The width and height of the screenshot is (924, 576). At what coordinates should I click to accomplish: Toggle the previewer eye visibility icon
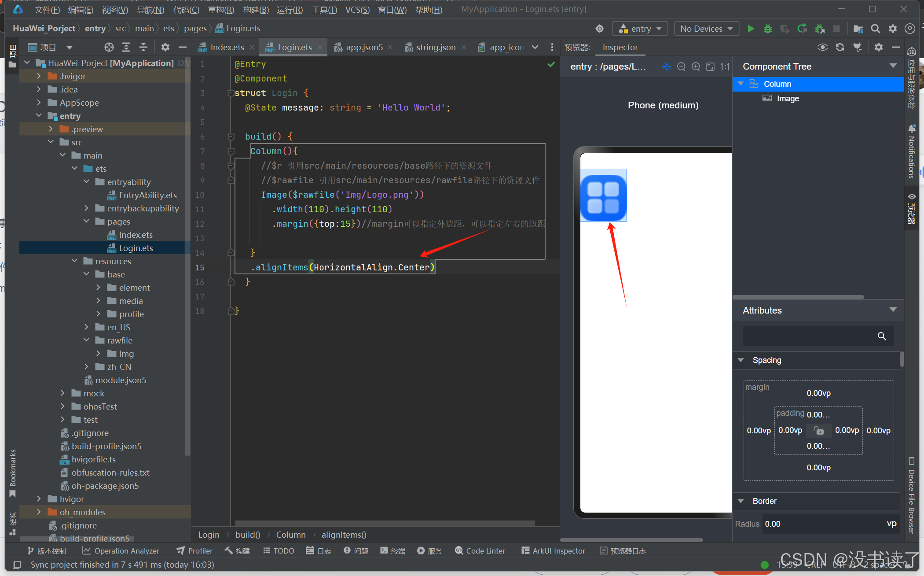click(x=822, y=47)
